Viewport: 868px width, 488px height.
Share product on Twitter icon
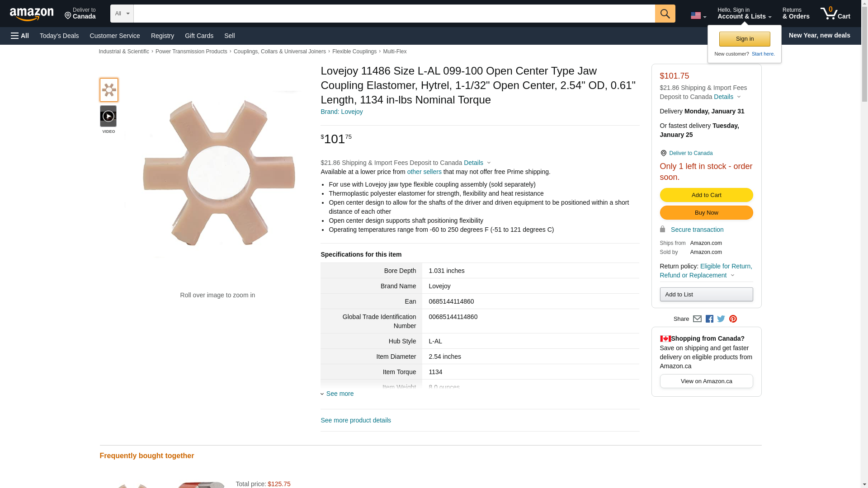[x=721, y=319]
